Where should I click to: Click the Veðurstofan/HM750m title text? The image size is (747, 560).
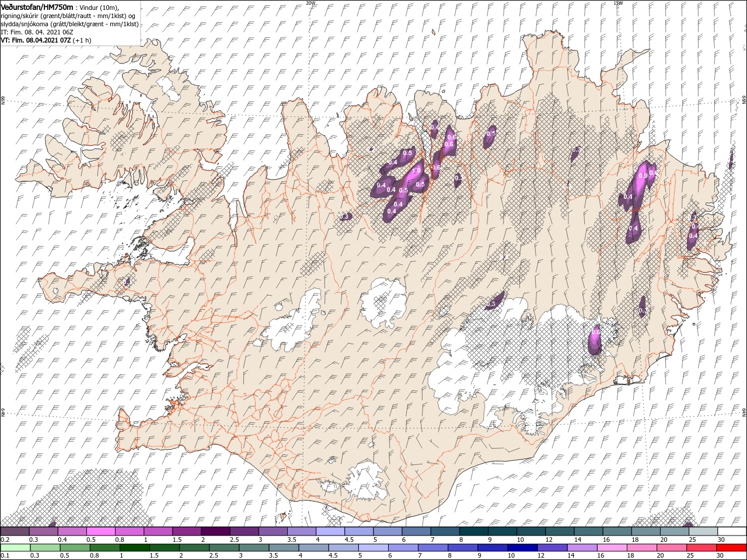pos(37,7)
